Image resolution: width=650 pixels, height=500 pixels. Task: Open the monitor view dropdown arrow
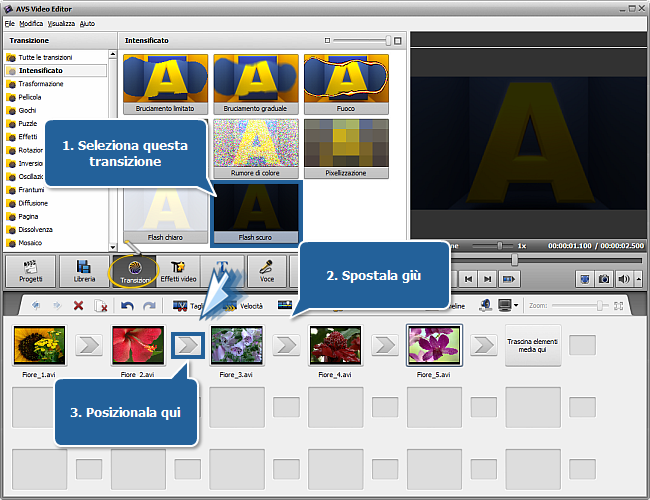click(516, 306)
